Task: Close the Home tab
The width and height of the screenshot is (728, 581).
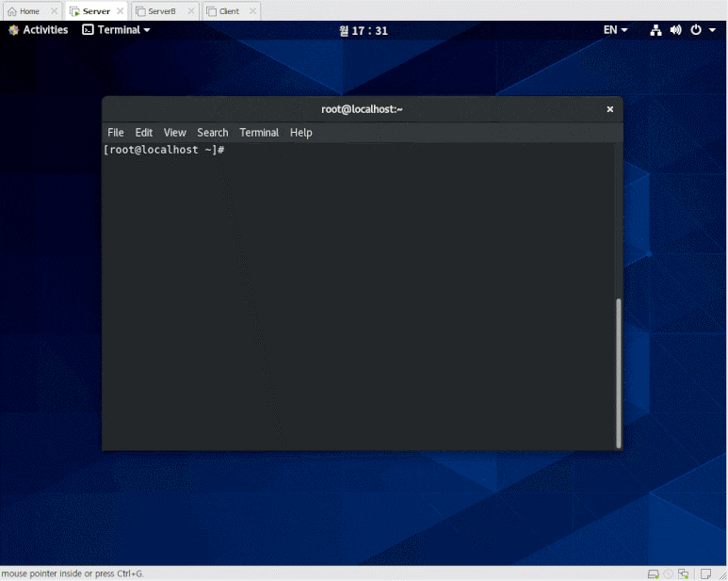Action: (x=54, y=11)
